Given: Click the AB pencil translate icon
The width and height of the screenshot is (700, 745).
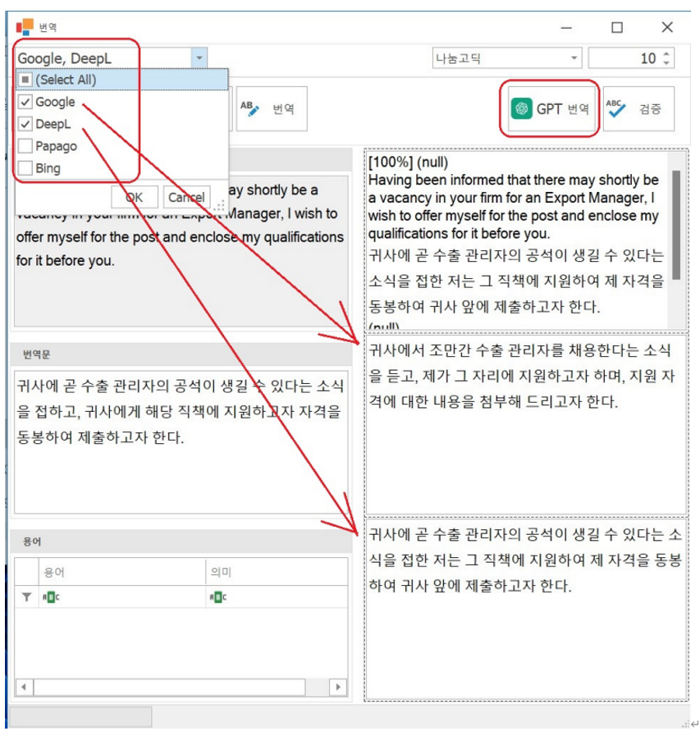Looking at the screenshot, I should click(249, 109).
